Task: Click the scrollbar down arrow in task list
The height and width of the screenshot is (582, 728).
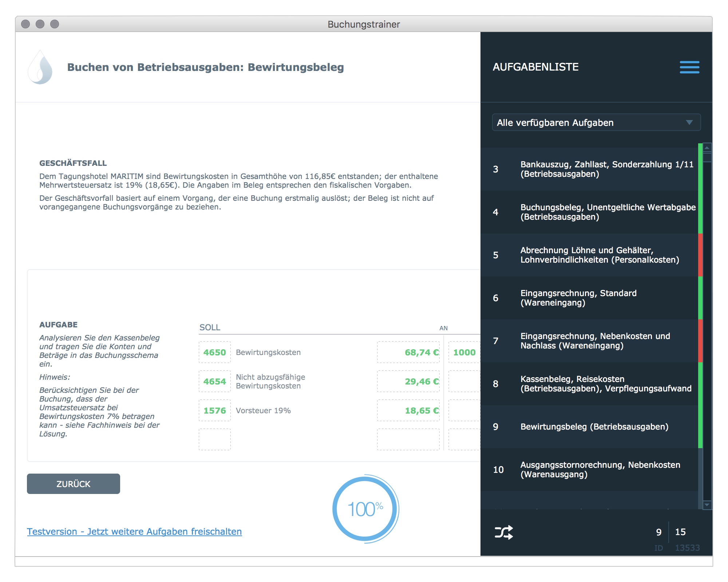Action: [707, 505]
